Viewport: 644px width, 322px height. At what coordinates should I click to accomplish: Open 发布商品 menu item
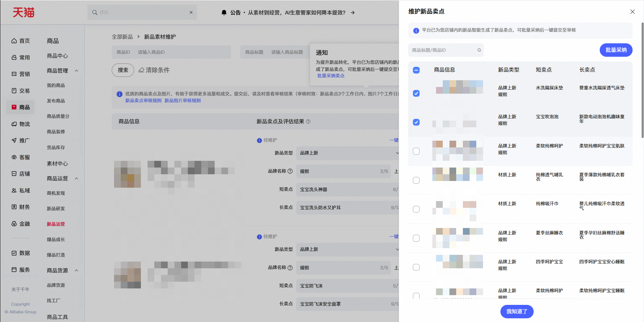point(56,101)
